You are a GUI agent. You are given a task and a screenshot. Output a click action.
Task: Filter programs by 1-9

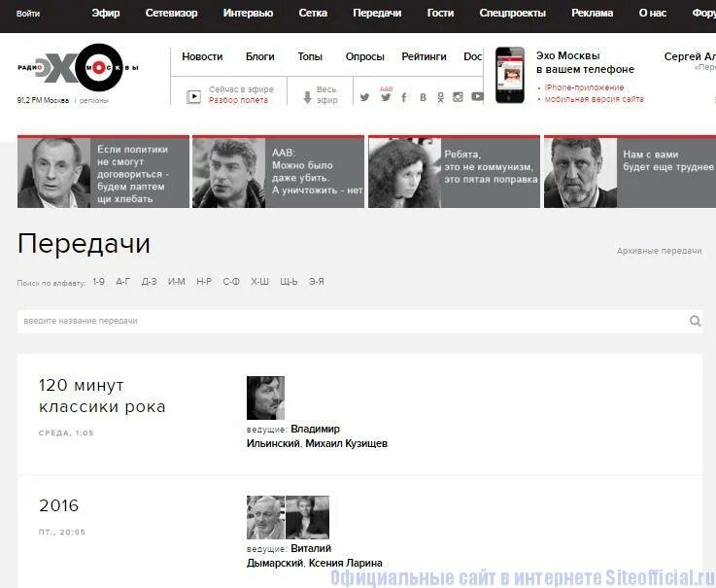click(x=99, y=282)
